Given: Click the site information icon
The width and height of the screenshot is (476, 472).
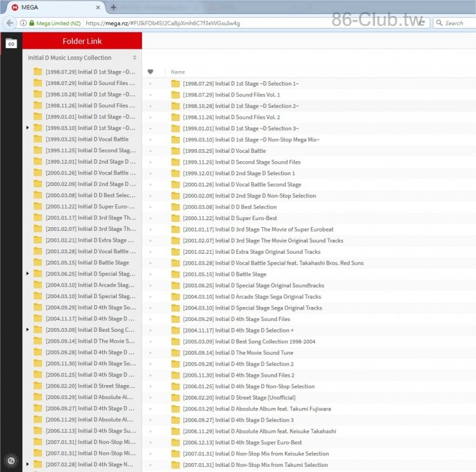Looking at the screenshot, I should [23, 23].
